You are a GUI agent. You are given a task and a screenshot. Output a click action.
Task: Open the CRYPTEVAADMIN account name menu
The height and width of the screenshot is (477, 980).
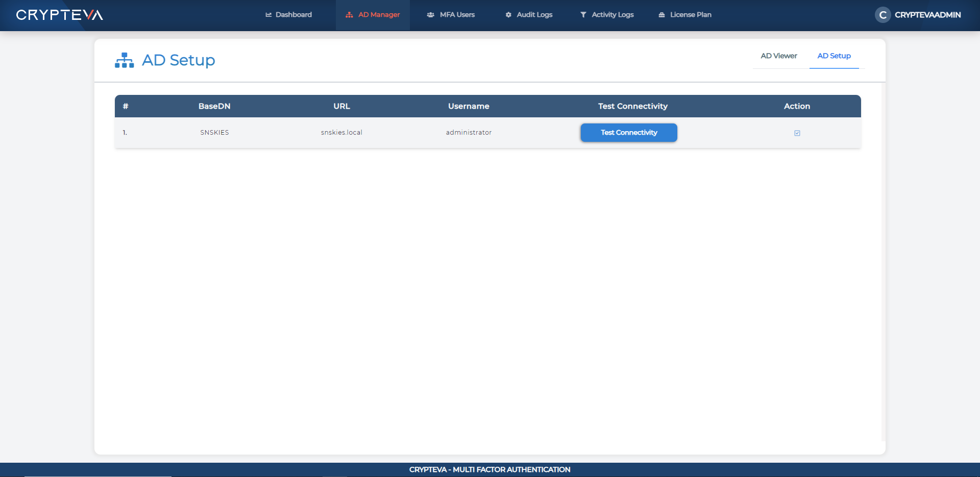click(x=927, y=15)
